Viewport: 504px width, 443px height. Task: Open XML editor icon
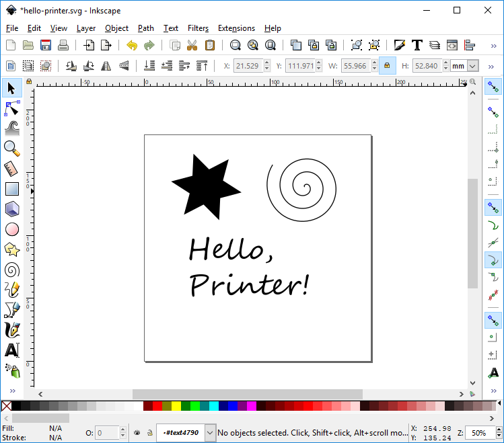pos(452,45)
